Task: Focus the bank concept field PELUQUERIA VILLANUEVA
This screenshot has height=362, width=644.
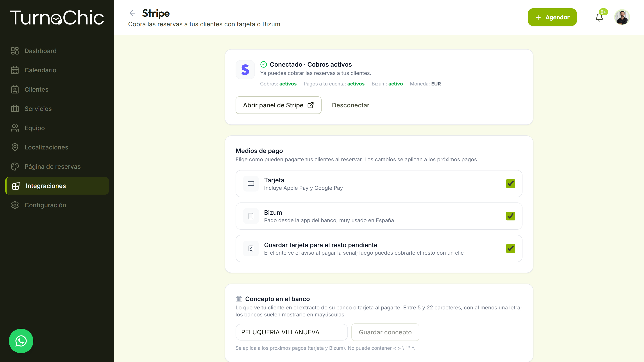Action: click(x=292, y=332)
